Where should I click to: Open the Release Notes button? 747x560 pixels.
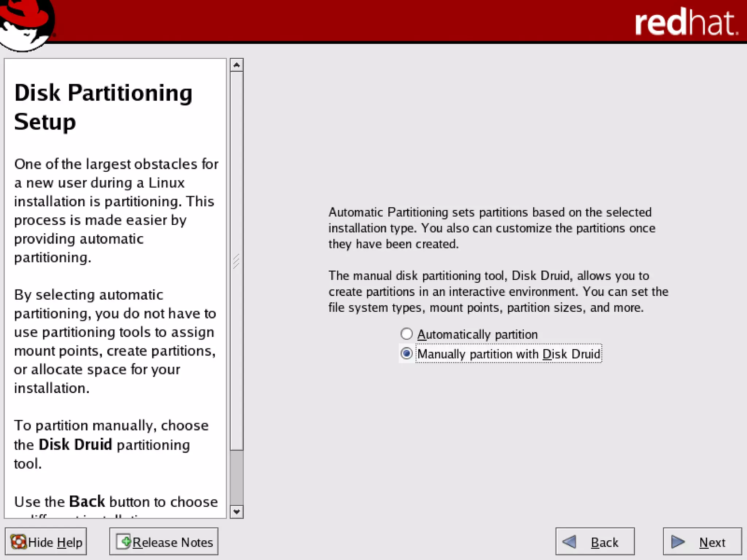pos(164,542)
